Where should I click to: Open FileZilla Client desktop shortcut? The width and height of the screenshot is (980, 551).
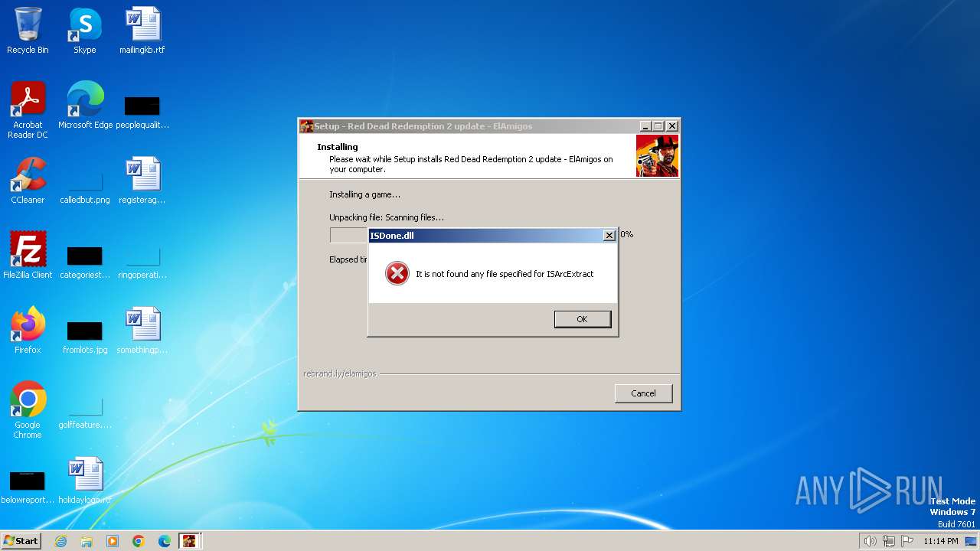28,256
